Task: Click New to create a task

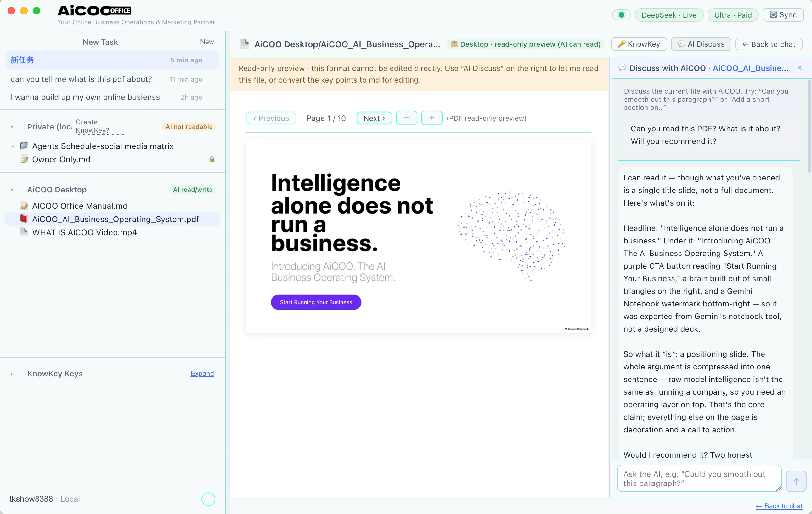Action: tap(207, 42)
